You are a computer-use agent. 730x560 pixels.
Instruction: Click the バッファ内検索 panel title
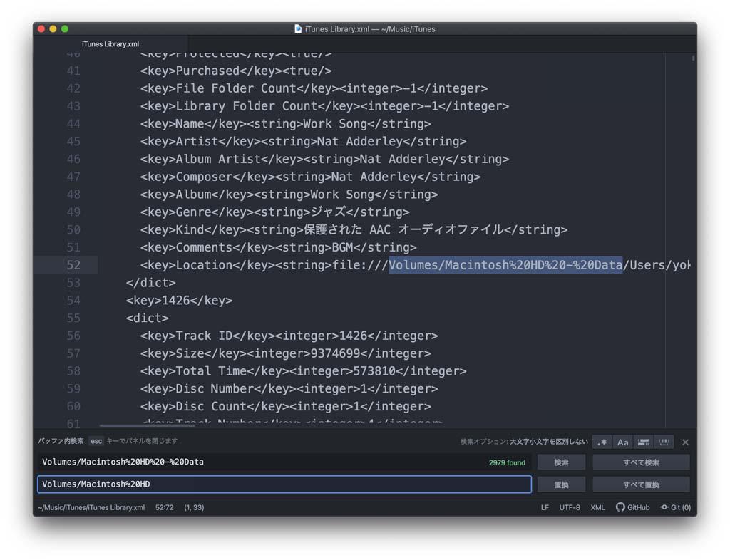pos(61,441)
